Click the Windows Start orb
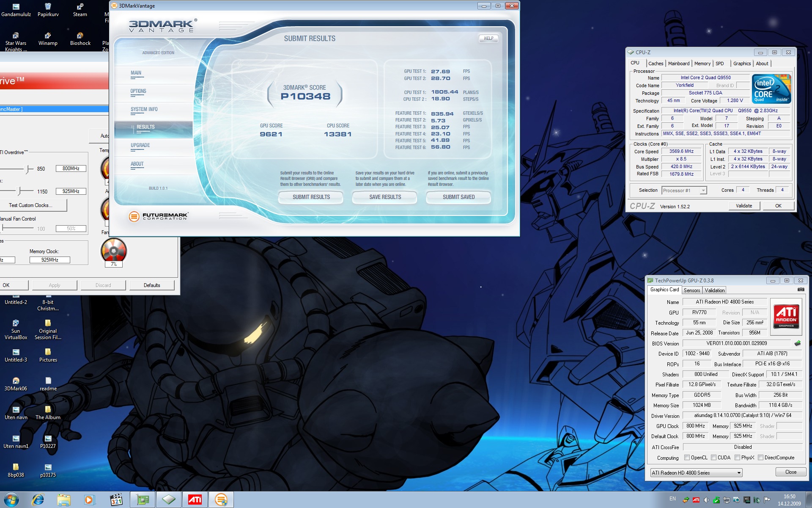Viewport: 812px width, 508px height. [x=11, y=500]
